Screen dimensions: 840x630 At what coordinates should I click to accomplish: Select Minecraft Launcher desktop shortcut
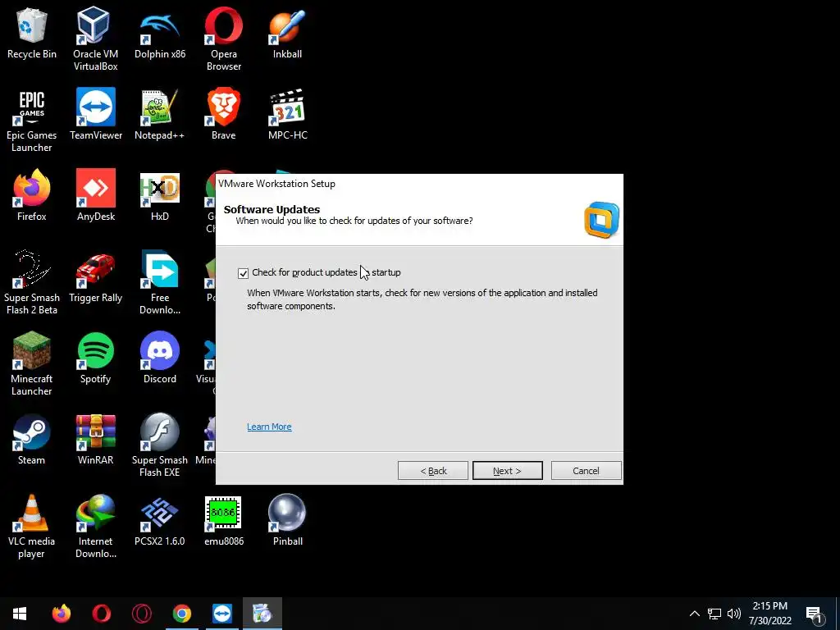32,364
